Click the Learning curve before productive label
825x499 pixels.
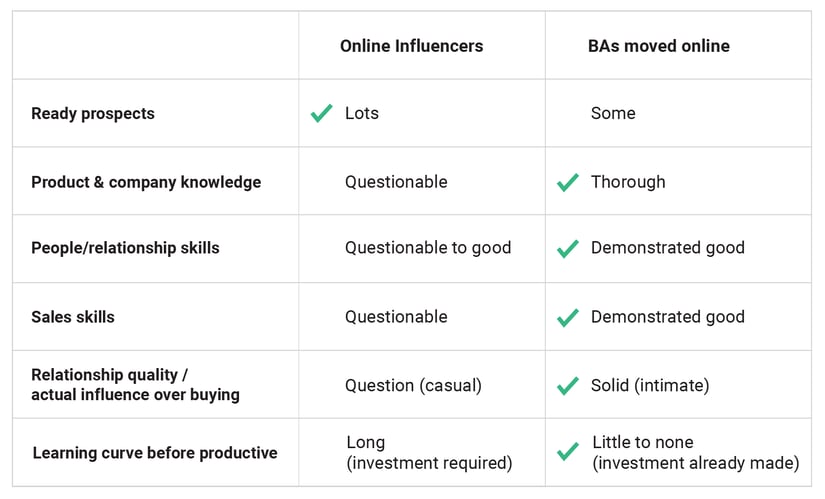155,453
